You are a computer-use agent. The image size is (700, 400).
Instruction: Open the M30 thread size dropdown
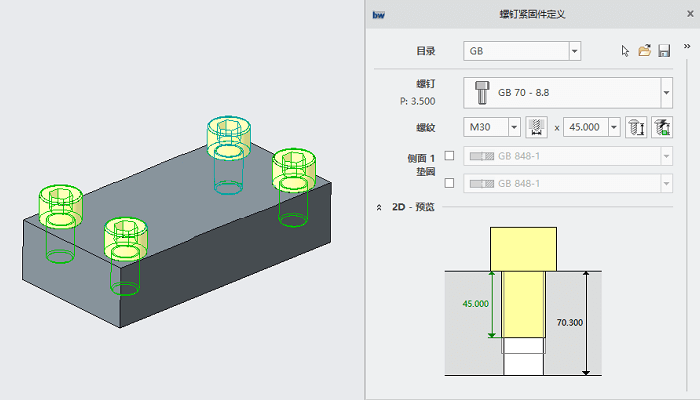click(x=514, y=127)
